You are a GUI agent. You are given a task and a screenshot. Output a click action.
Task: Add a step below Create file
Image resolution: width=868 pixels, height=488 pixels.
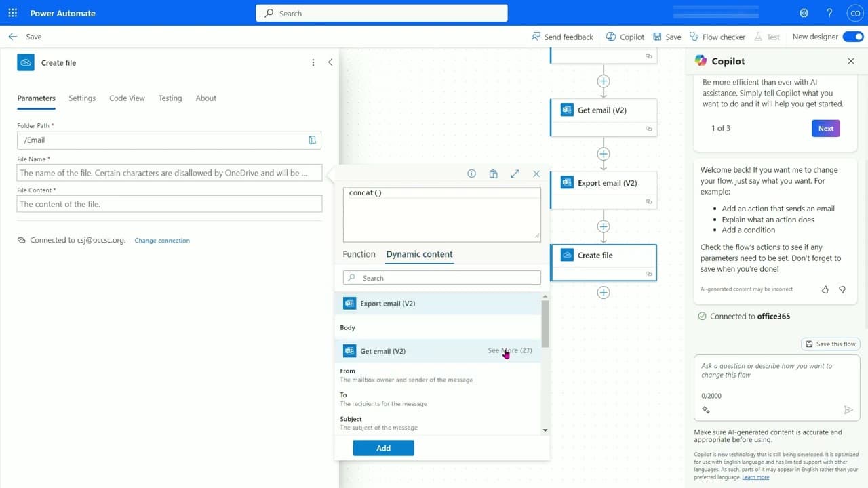(604, 293)
